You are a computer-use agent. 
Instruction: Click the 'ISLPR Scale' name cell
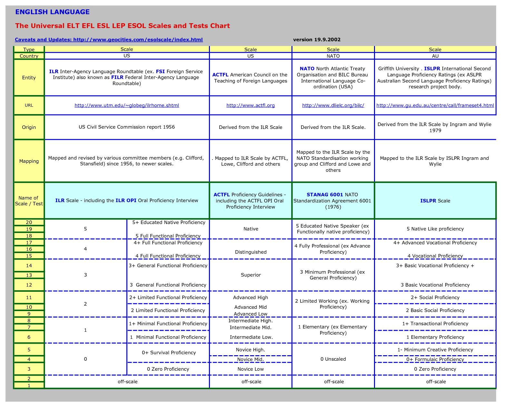tap(435, 201)
